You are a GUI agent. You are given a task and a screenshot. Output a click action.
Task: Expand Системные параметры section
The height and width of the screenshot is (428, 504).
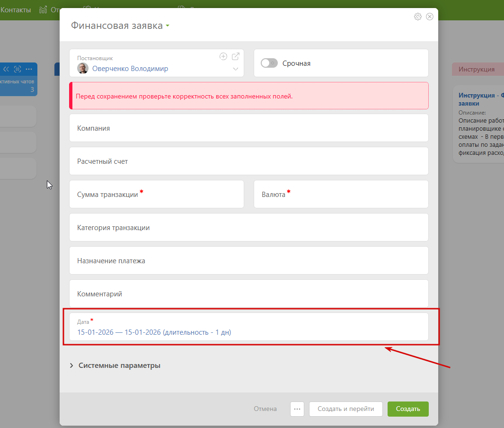(115, 366)
